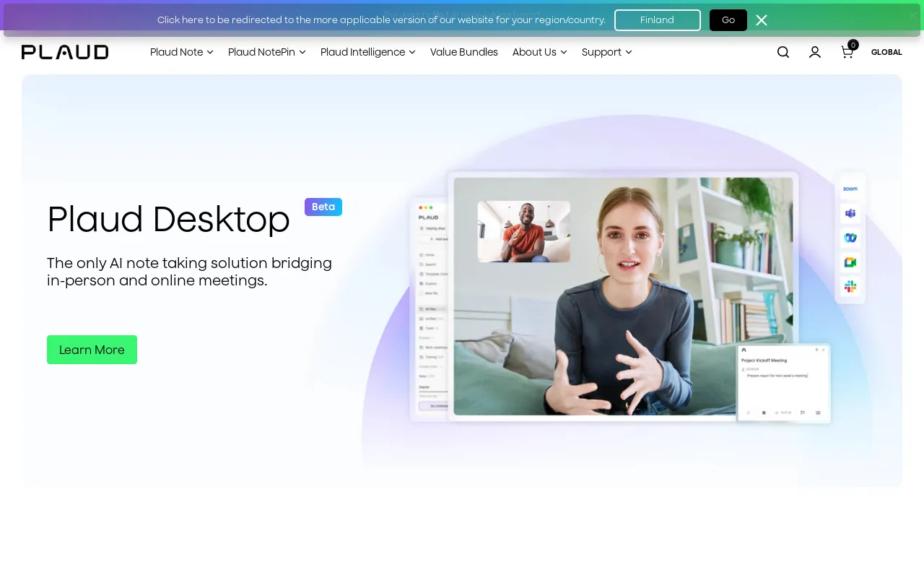Image resolution: width=924 pixels, height=578 pixels.
Task: Open the Support menu
Action: pyautogui.click(x=607, y=52)
